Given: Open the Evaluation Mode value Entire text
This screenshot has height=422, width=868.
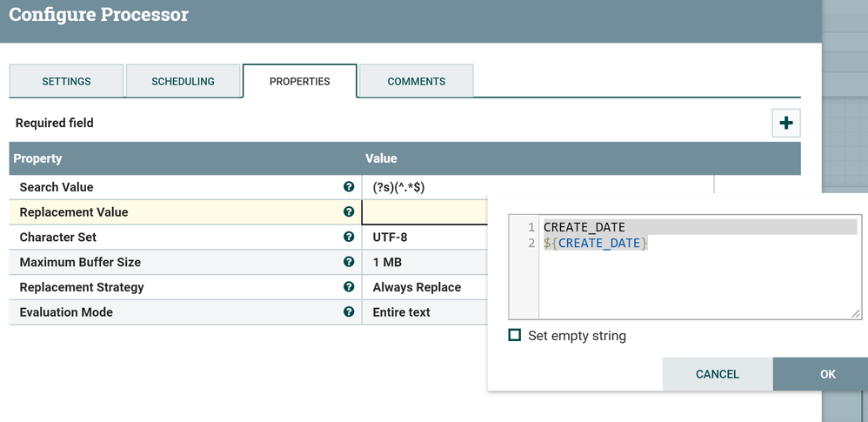Looking at the screenshot, I should tap(401, 312).
